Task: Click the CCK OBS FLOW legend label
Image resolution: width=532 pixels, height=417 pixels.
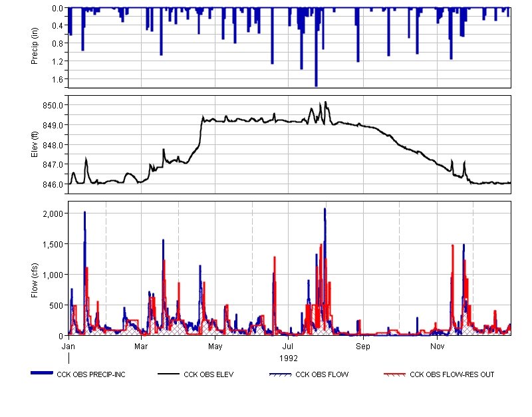Action: coord(322,374)
